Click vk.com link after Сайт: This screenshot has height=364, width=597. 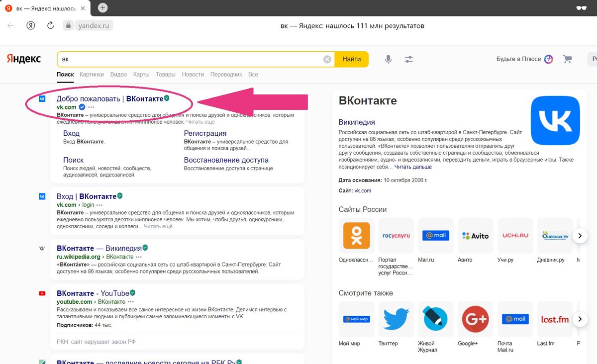(363, 190)
